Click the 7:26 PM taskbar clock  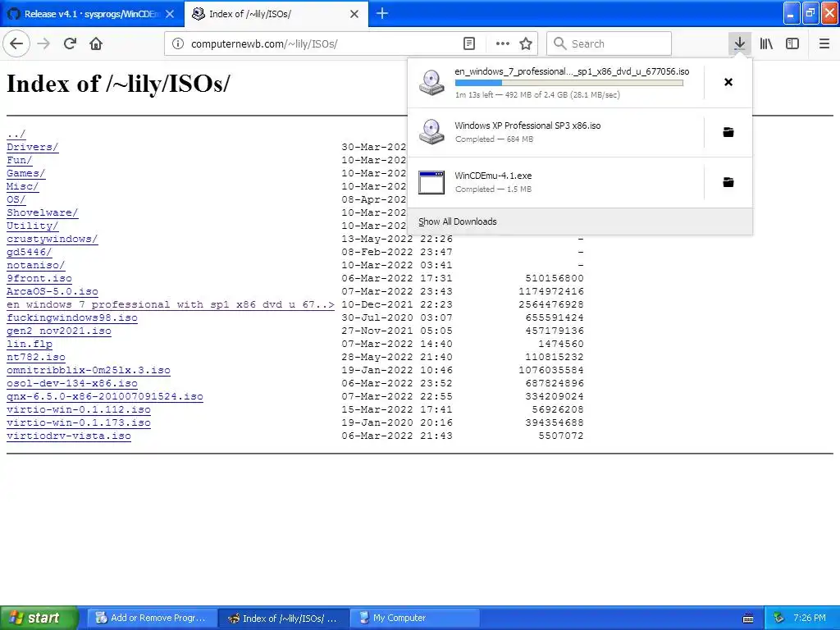click(x=810, y=618)
